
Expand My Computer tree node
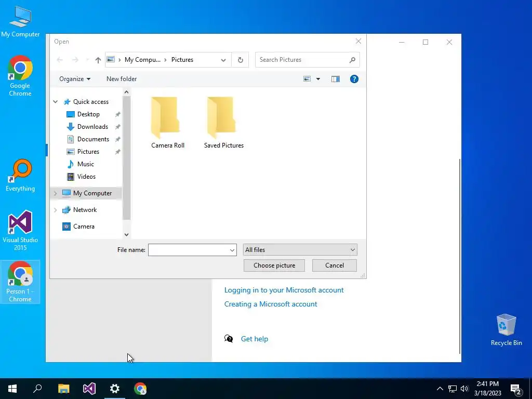[55, 193]
